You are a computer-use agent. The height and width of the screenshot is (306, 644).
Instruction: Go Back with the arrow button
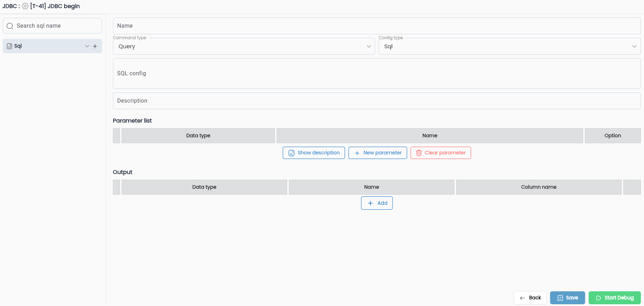tap(530, 298)
